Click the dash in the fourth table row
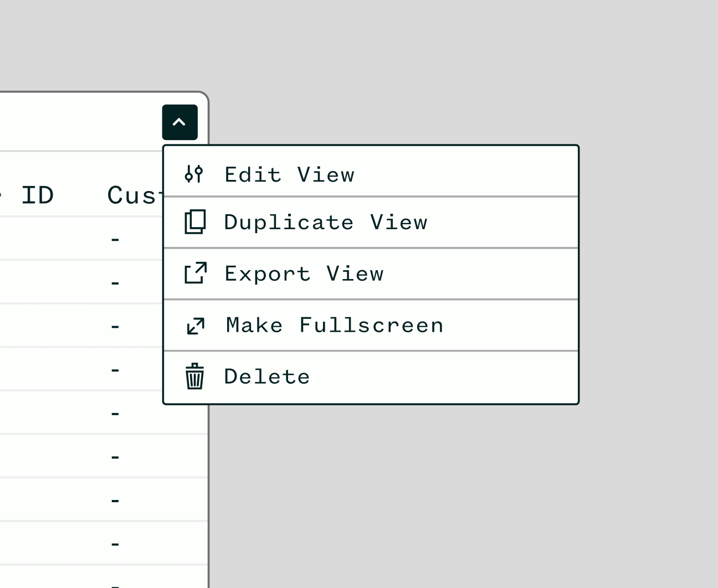The image size is (718, 588). 115,370
